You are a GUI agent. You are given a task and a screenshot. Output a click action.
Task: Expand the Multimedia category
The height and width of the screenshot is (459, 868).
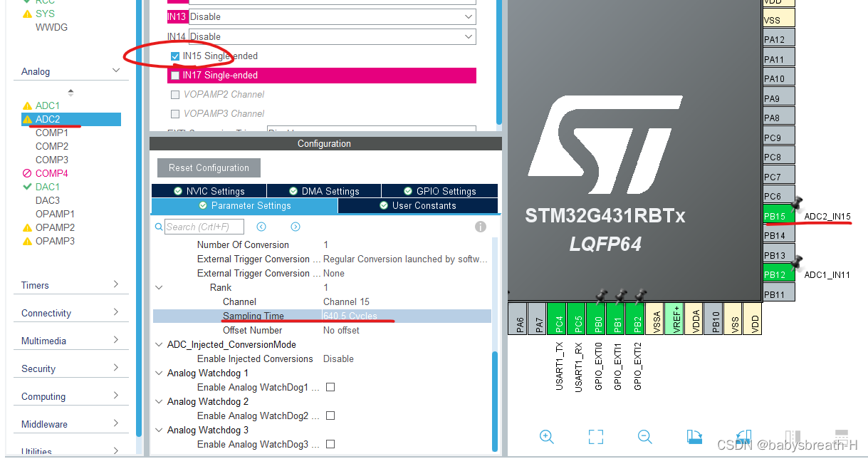pos(116,340)
